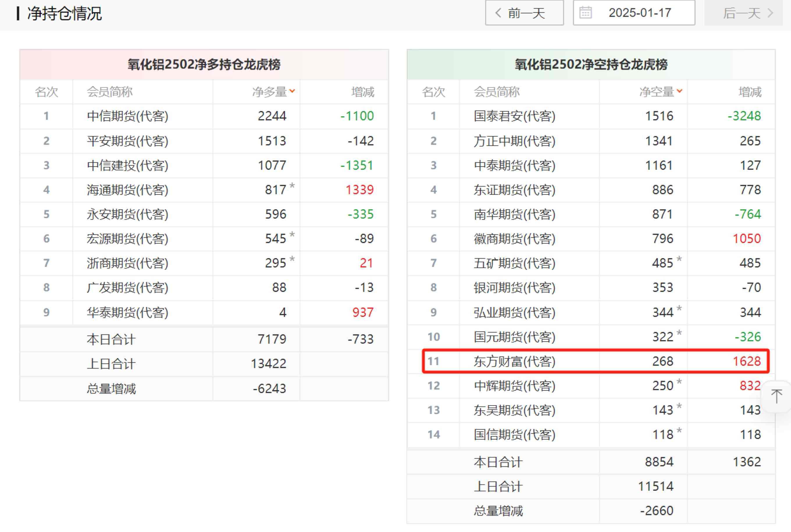
Task: Click the scroll-to-top arrow button
Action: (x=776, y=396)
